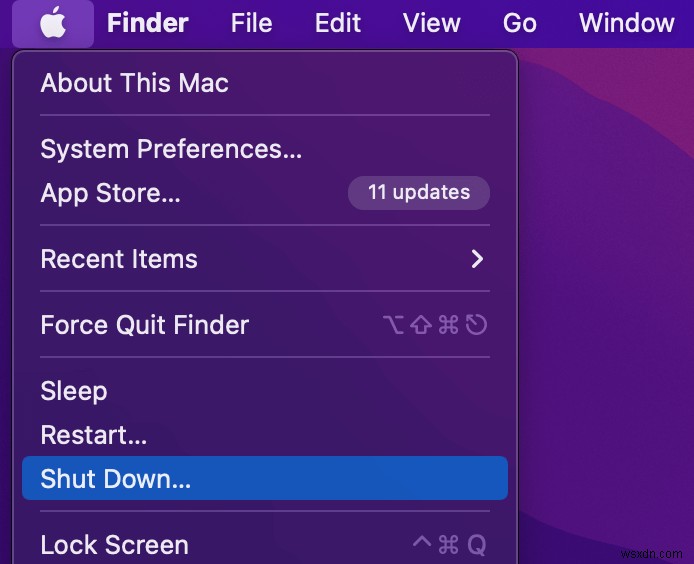Choose Restart… from the Apple menu

tap(265, 435)
